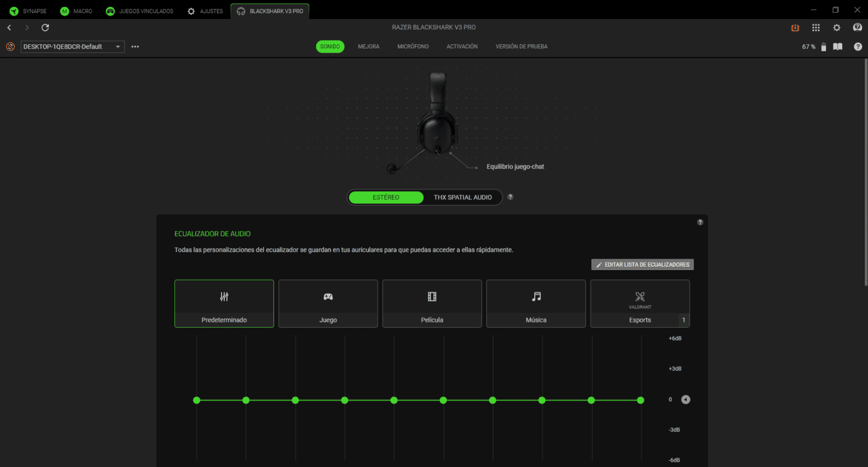Click the 67 % battery text
The height and width of the screenshot is (467, 868).
coord(809,47)
